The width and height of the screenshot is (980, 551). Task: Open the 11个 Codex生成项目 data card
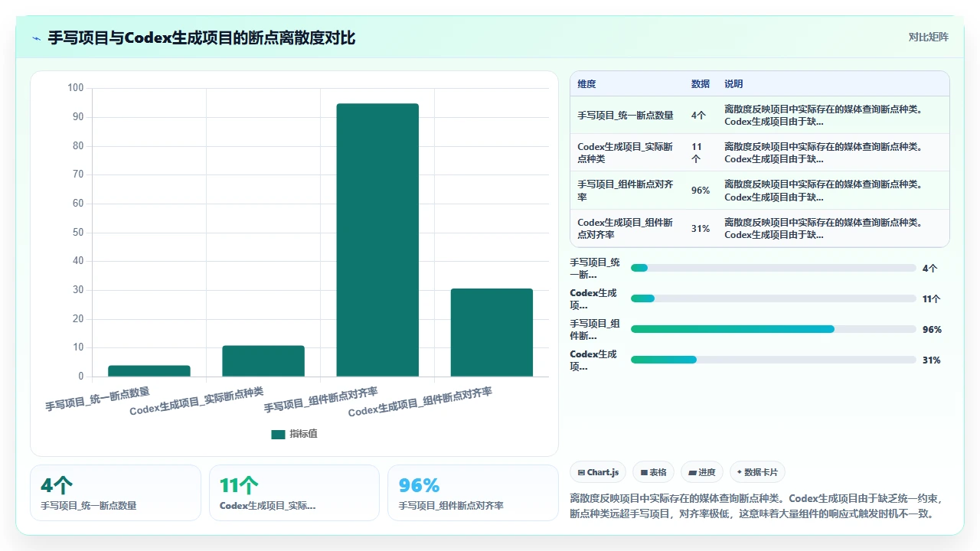click(294, 493)
